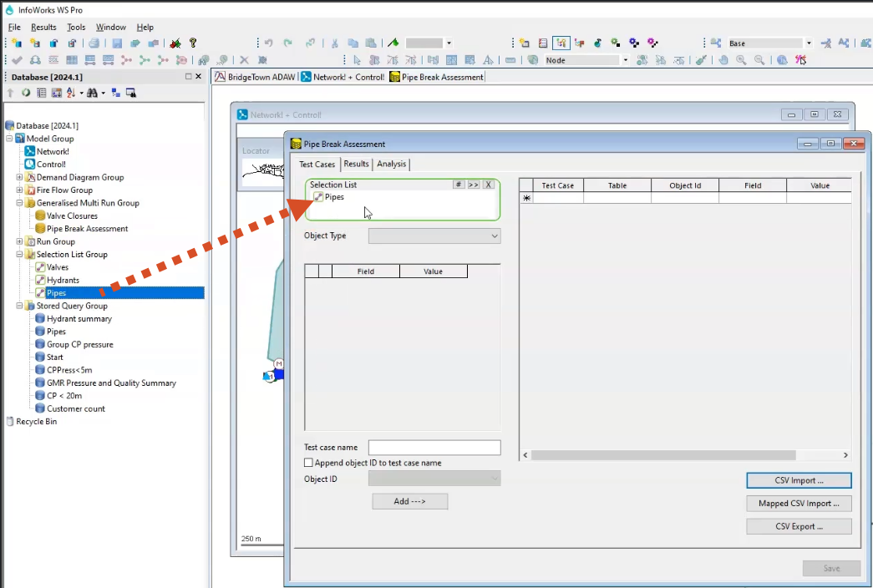Viewport: 873px width, 588px height.
Task: Select the Pan hand tool
Action: click(x=723, y=59)
